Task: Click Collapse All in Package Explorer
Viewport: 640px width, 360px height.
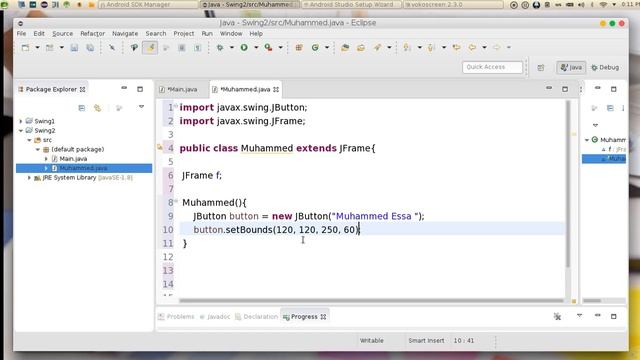Action: pyautogui.click(x=82, y=108)
